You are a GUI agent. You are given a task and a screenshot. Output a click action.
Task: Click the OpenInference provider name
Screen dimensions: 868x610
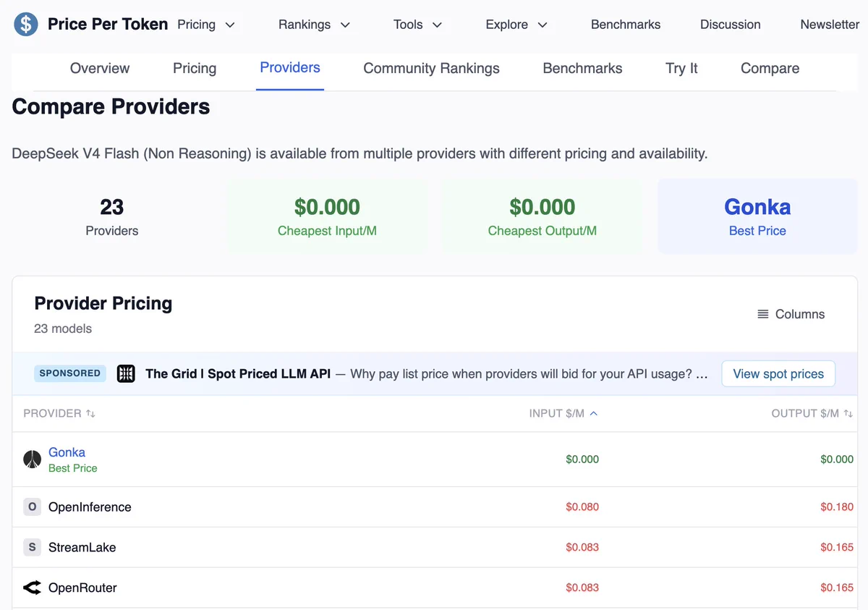click(x=90, y=507)
